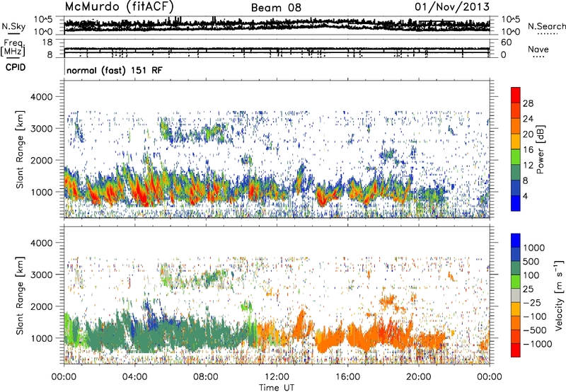Screen dimensions: 566x392
Task: Click the "-1000" label on the velocity scale
Action: point(538,344)
